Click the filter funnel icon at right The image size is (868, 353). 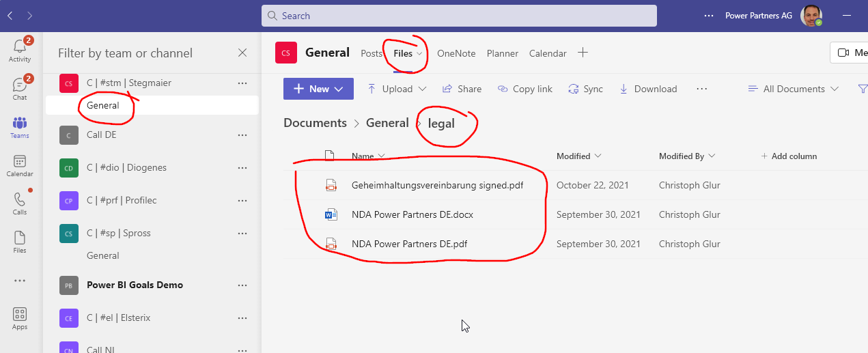click(862, 89)
